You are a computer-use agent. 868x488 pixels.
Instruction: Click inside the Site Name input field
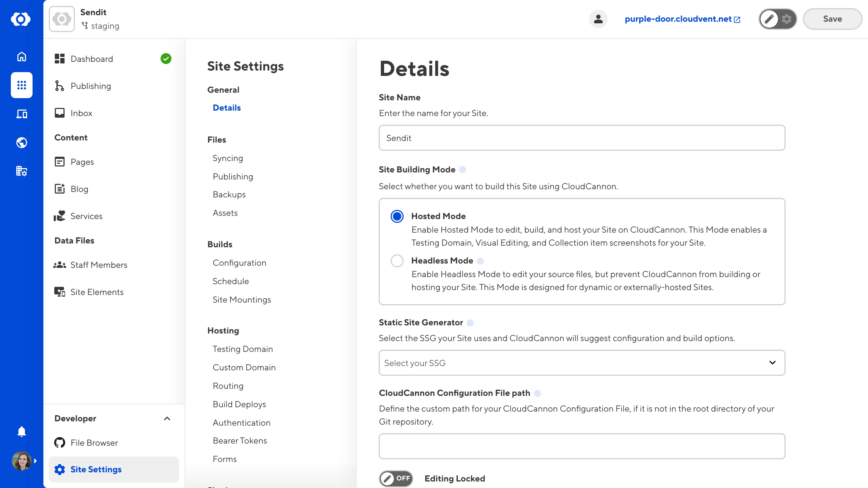(582, 138)
